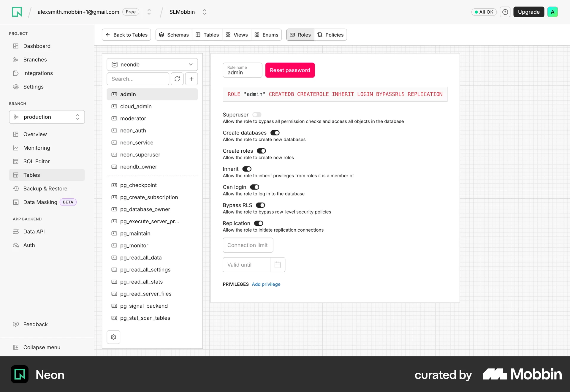Open the production branch selector
Image resolution: width=570 pixels, height=392 pixels.
point(47,117)
